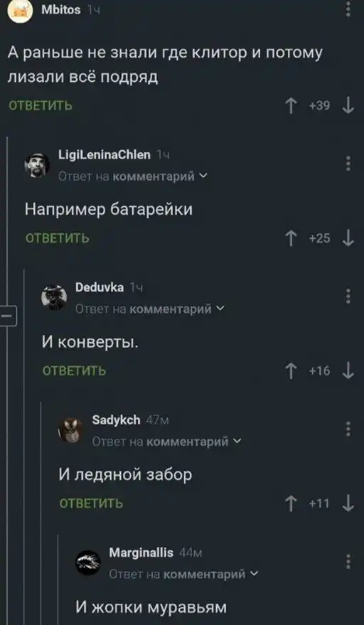Upvote the Sadykch comment with +11
364x625 pixels.
(x=291, y=503)
